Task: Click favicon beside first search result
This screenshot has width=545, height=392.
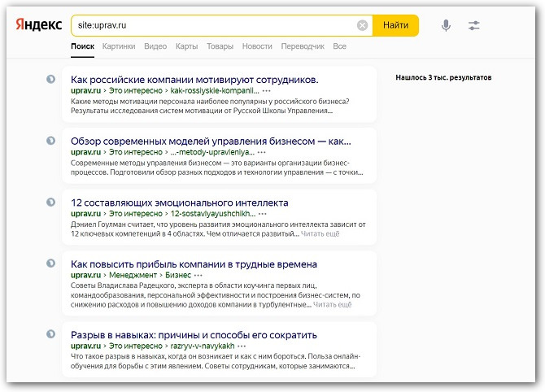Action: pos(50,79)
